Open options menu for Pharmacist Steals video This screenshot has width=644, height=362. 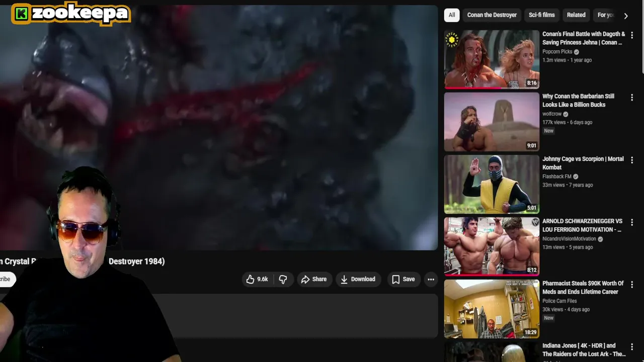pyautogui.click(x=632, y=285)
